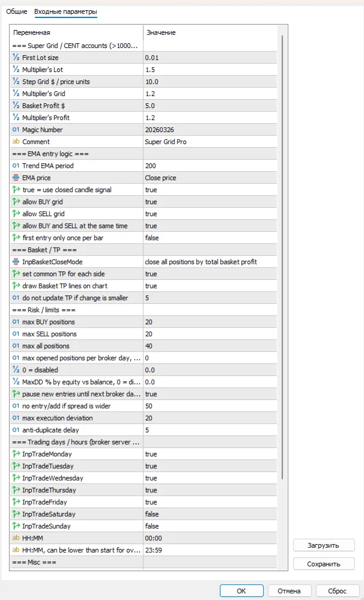
Task: Click the integer icon beside Magic Number
Action: pos(16,130)
